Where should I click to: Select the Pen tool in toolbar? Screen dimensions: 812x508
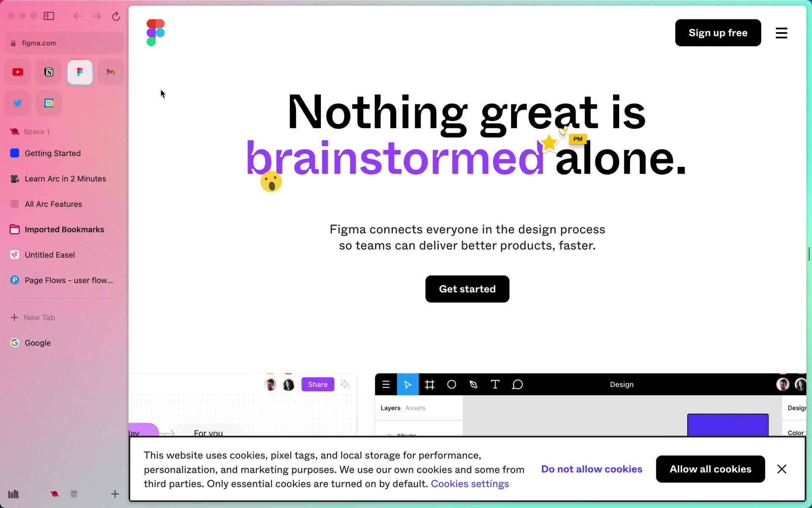click(x=474, y=384)
